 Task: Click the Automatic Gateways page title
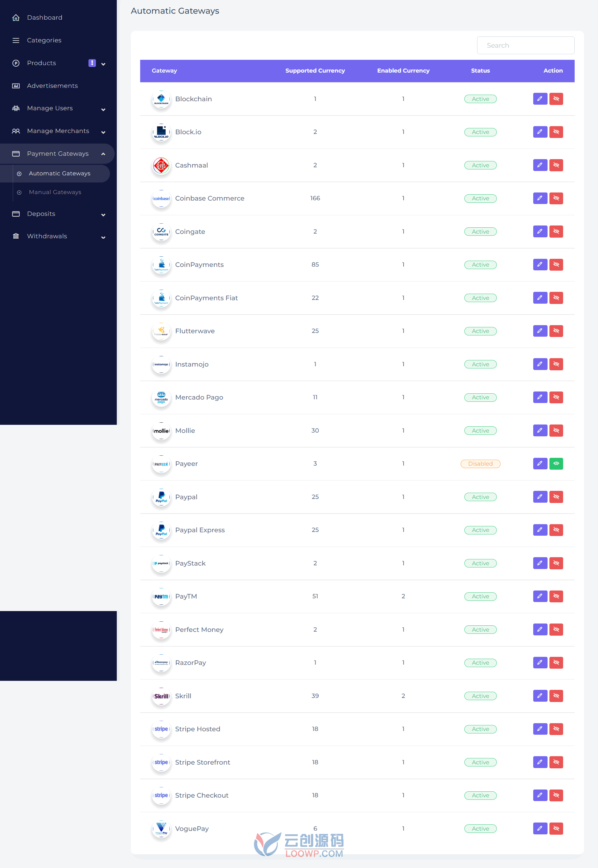tap(175, 11)
